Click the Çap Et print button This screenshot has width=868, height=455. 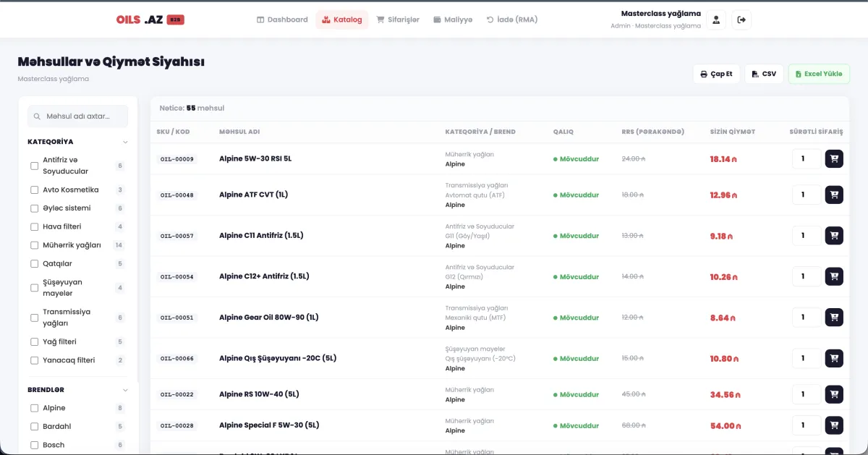pos(716,74)
